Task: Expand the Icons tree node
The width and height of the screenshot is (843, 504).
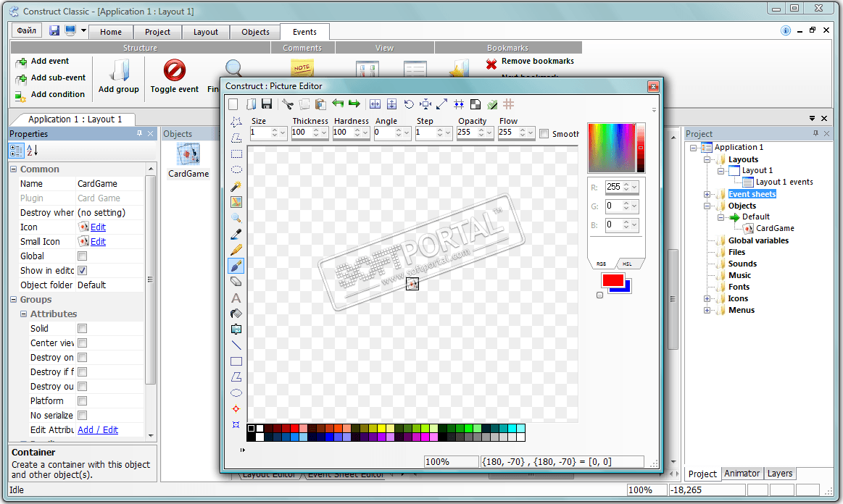Action: coord(707,299)
